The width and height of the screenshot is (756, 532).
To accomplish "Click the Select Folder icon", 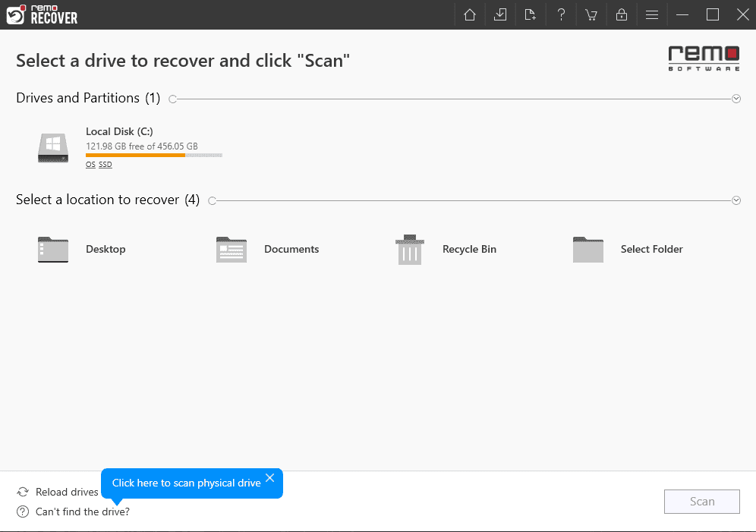I will 588,250.
